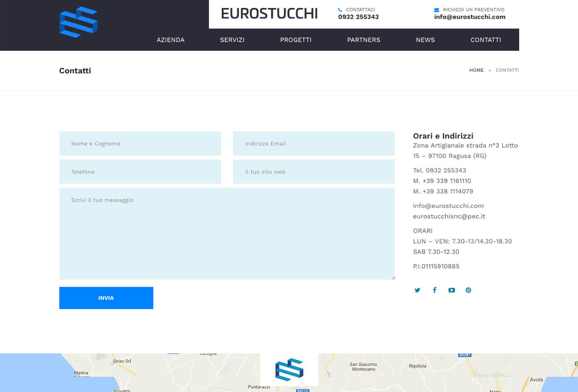
Task: Click the Eurostucchi logo marker on map
Action: 289,369
